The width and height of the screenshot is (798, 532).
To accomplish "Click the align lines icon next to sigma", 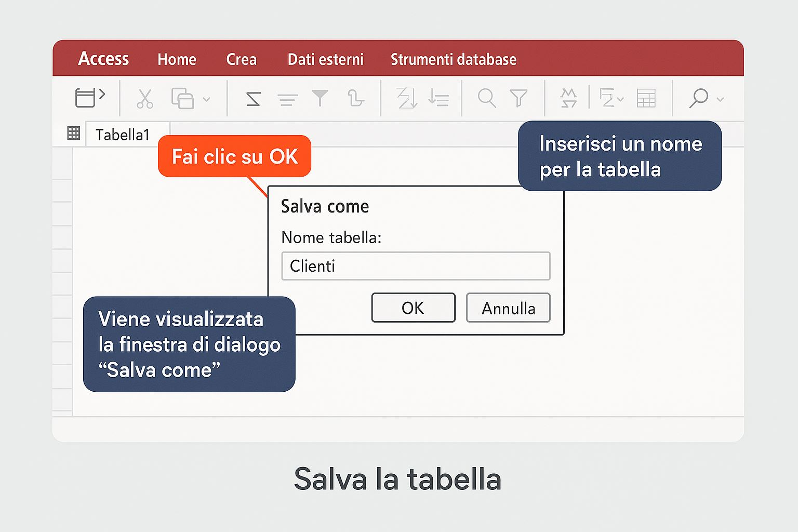I will pos(287,99).
